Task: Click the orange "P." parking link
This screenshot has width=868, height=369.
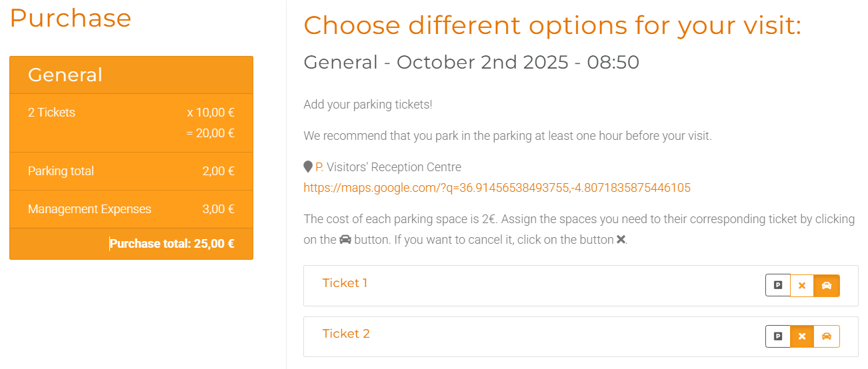Action: (x=319, y=167)
